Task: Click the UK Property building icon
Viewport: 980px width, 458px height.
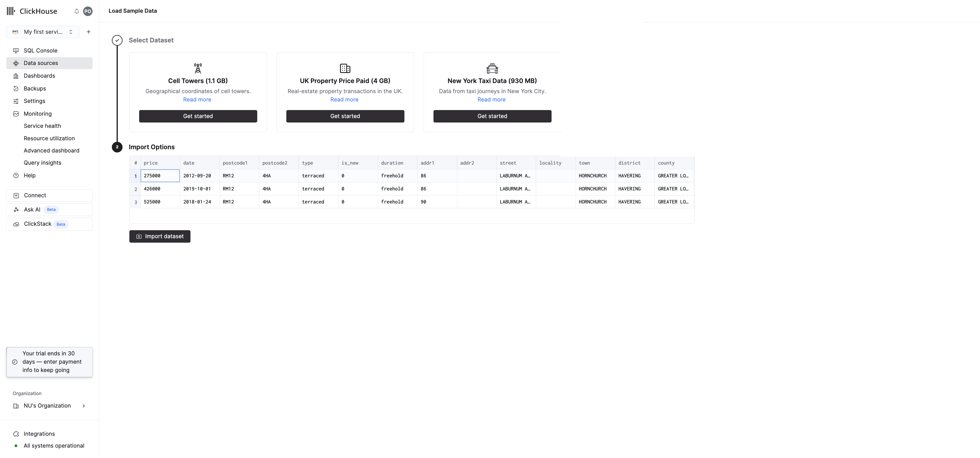Action: [x=345, y=68]
